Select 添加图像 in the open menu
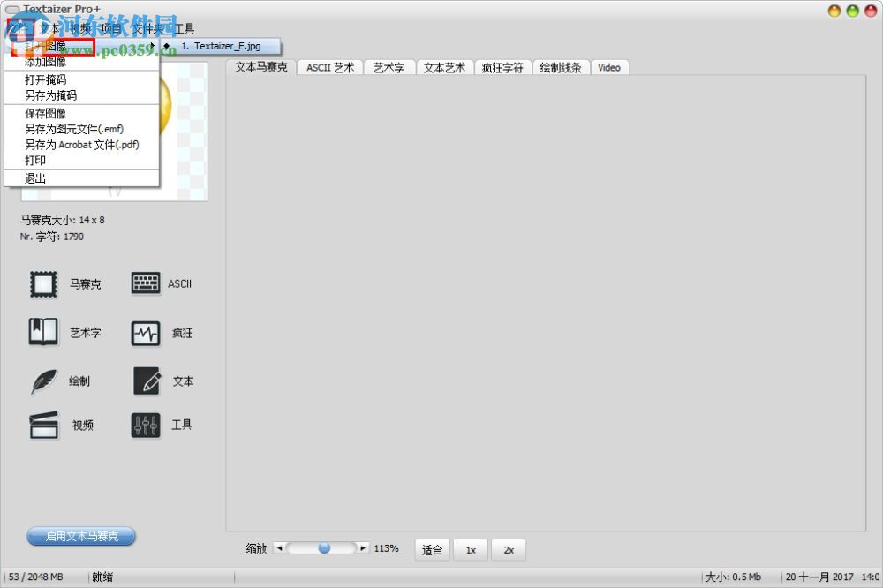This screenshot has height=588, width=883. 45,62
